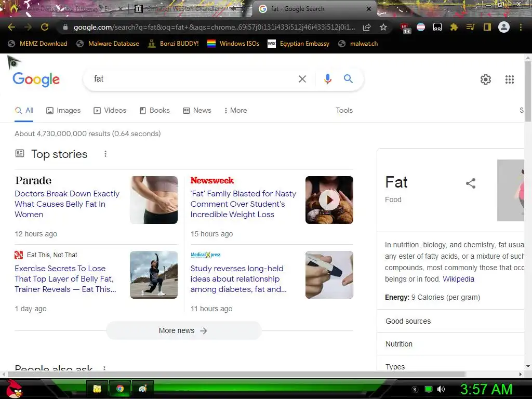The image size is (532, 399).
Task: Play the Newsweek story video thumbnail
Action: pyautogui.click(x=329, y=200)
